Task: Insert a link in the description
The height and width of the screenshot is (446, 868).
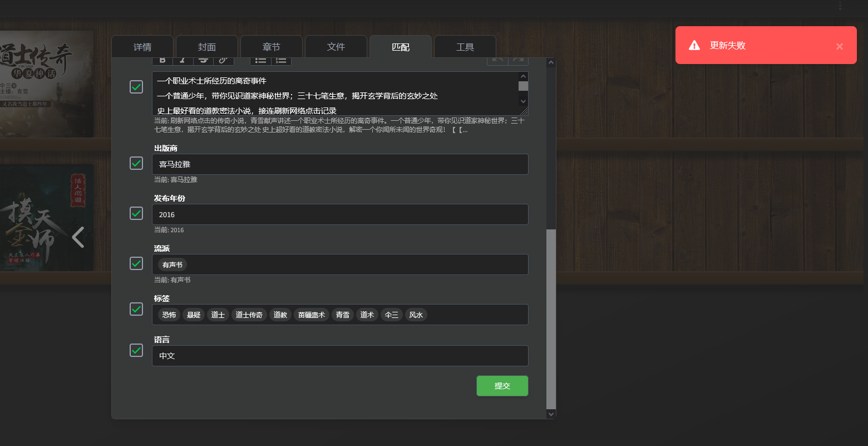Action: (223, 61)
